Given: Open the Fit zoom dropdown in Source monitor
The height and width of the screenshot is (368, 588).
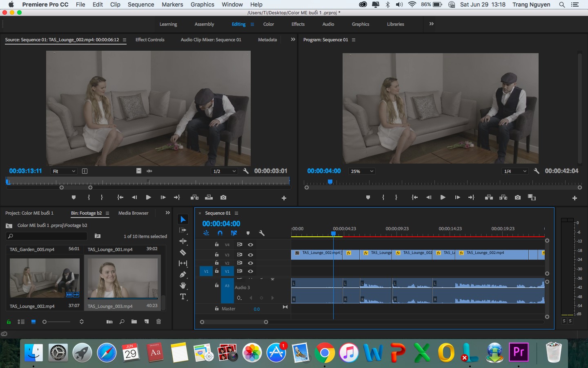Looking at the screenshot, I should point(64,171).
